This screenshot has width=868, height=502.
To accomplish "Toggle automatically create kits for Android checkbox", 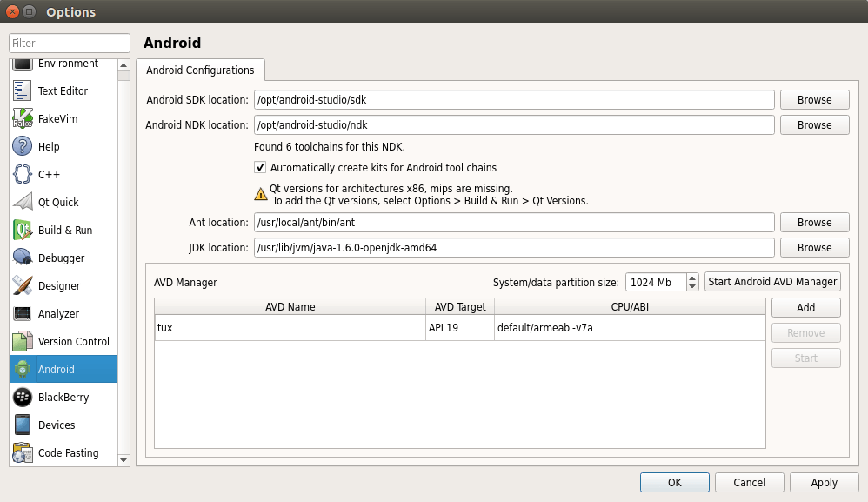I will [x=260, y=167].
